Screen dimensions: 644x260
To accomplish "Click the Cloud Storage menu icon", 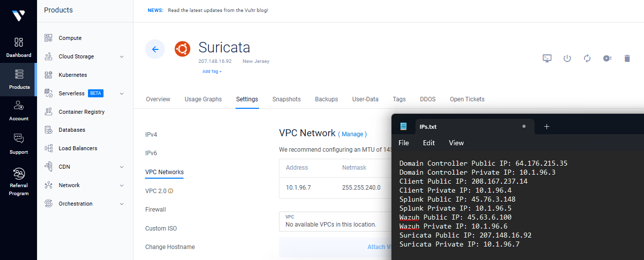I will tap(48, 56).
